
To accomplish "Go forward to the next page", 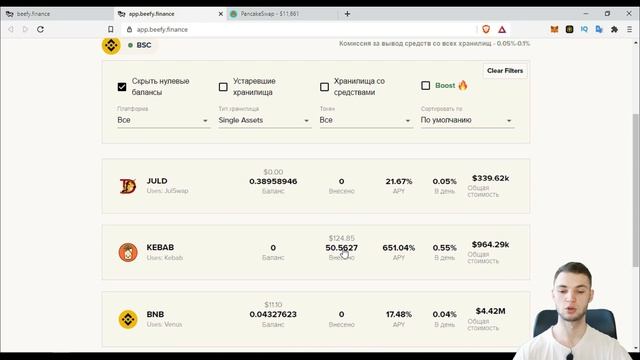I will [x=25, y=29].
